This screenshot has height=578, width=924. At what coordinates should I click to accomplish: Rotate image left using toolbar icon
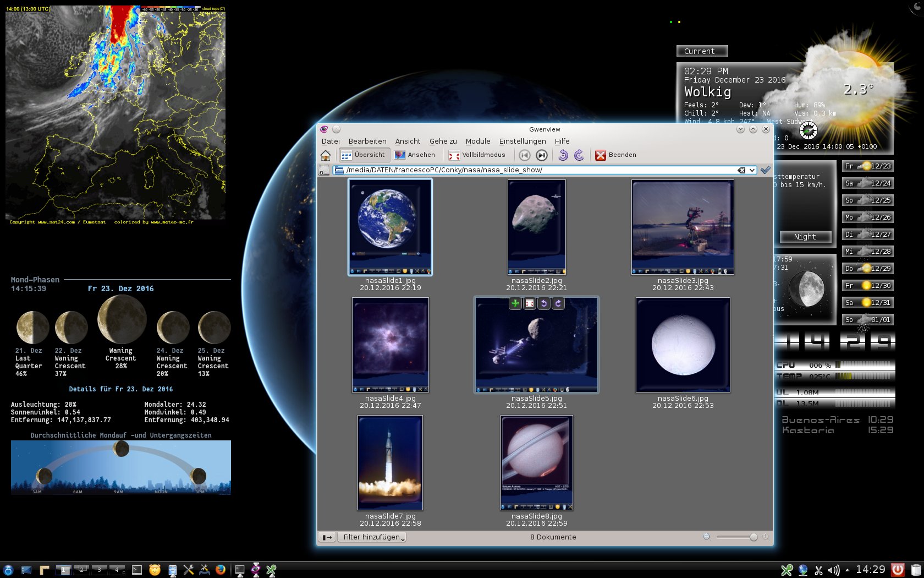(563, 155)
